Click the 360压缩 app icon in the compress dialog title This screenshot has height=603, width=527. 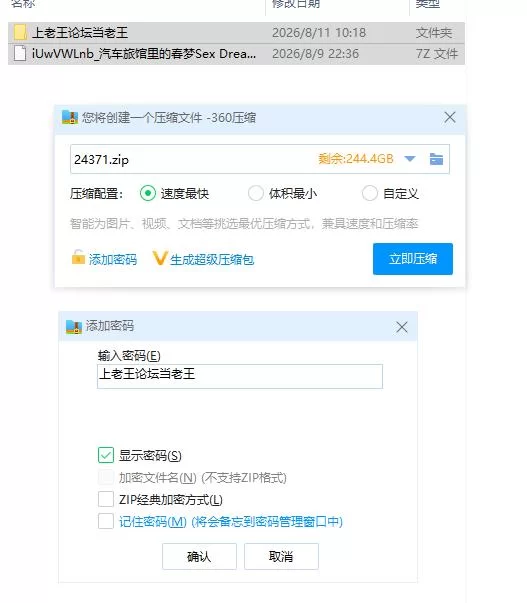tap(70, 117)
